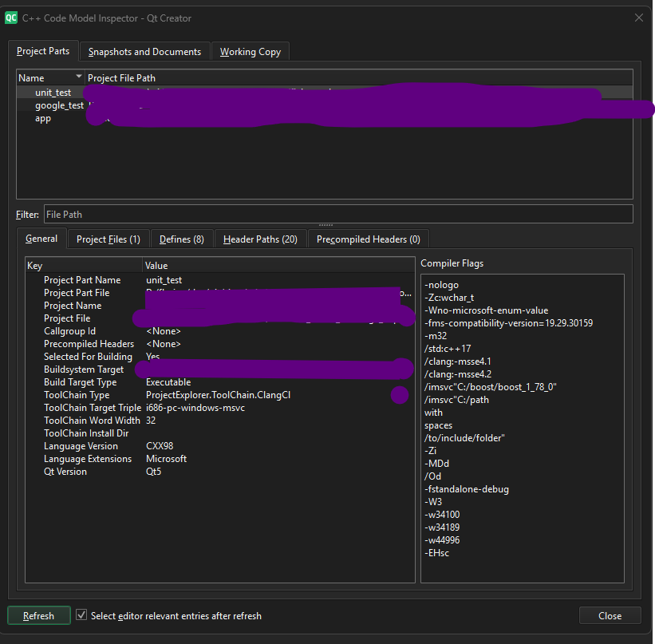
Task: Click the /std:c++17 compiler flag
Action: click(x=448, y=349)
